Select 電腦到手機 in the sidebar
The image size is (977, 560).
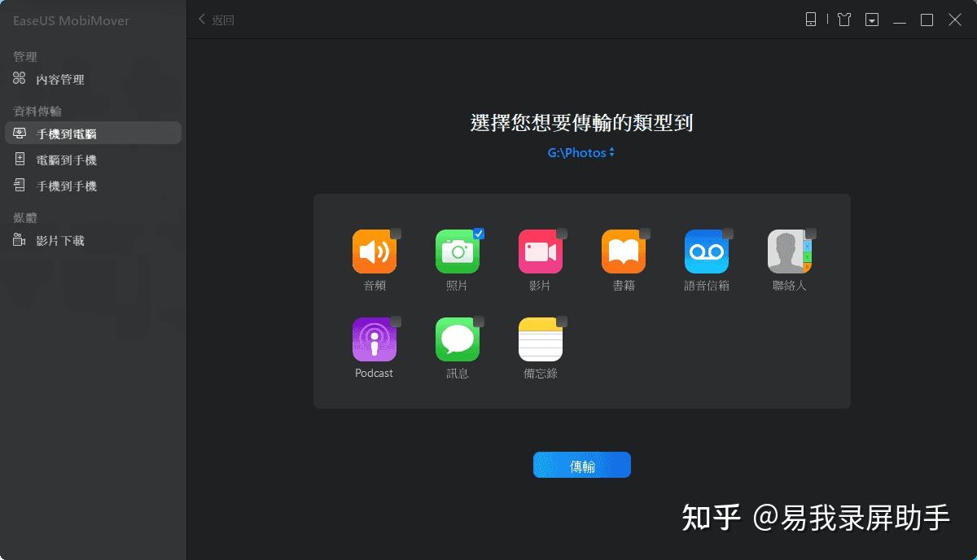[x=93, y=160]
